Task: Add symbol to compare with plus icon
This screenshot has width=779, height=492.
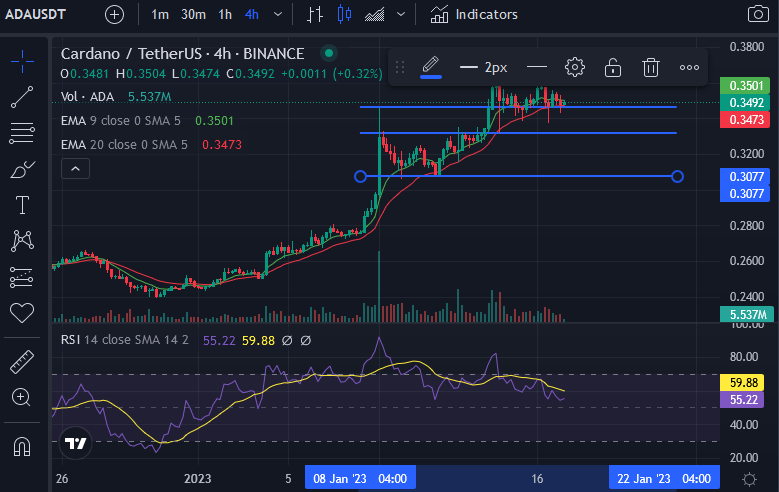Action: click(114, 14)
